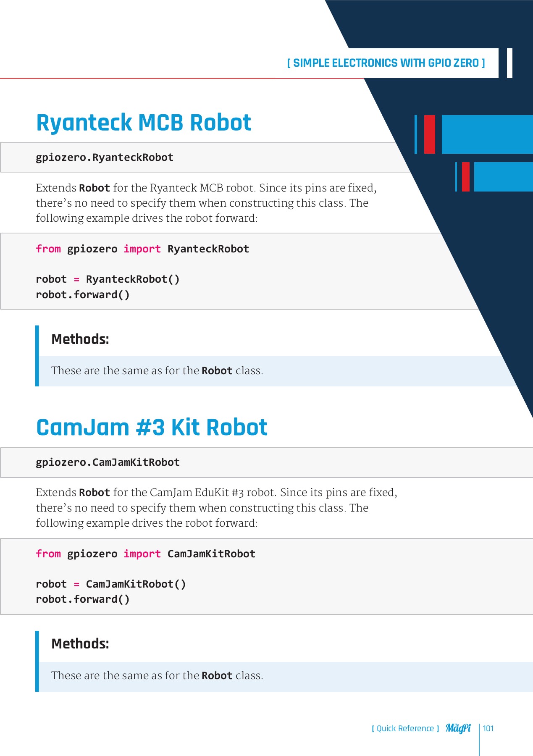Click the bold word Robot in the Ryanteck description
The image size is (533, 756).
pyautogui.click(x=95, y=188)
